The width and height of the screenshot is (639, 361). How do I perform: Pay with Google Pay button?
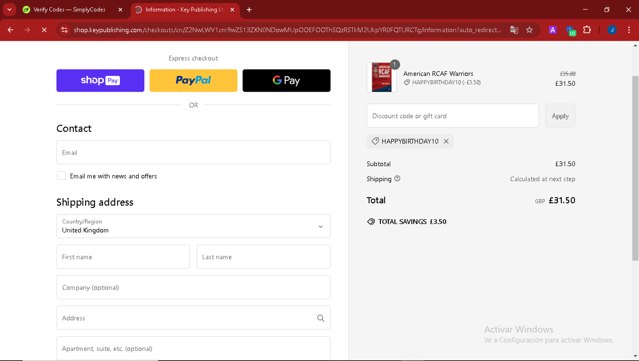286,80
